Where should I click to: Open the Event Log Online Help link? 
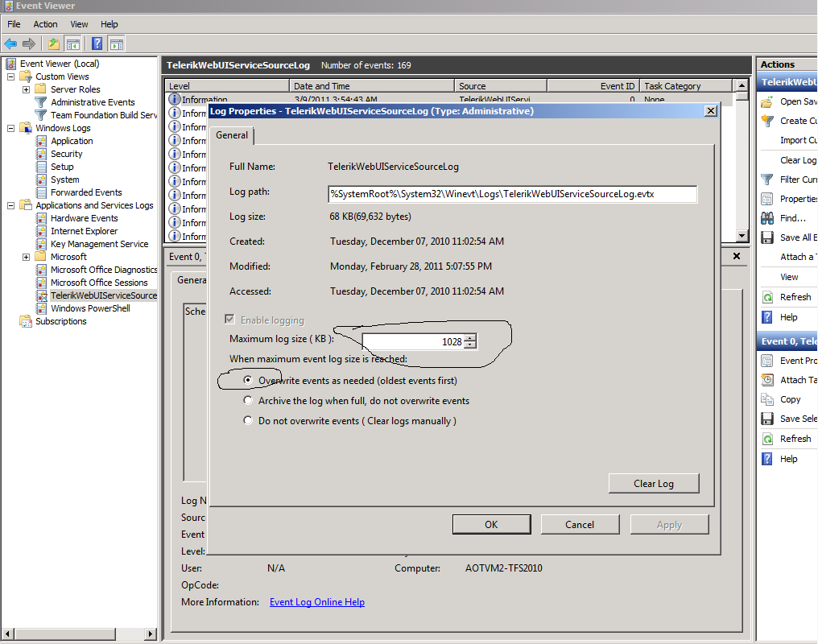click(317, 602)
